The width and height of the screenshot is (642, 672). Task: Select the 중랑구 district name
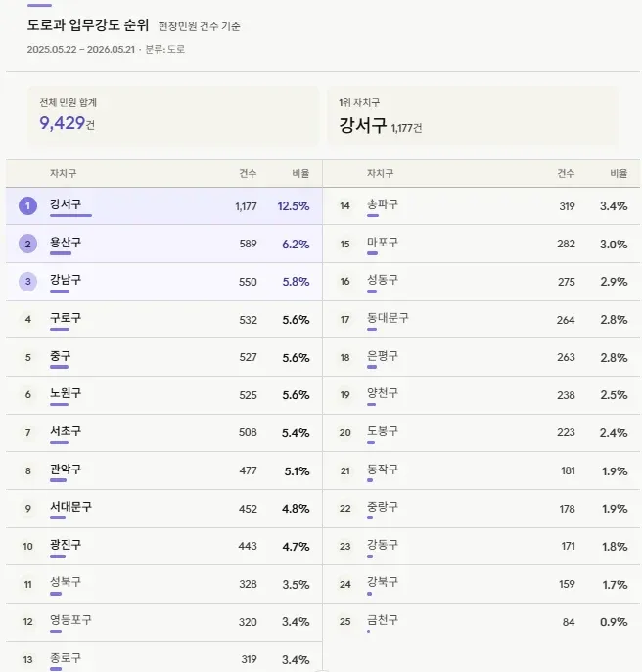(x=382, y=506)
